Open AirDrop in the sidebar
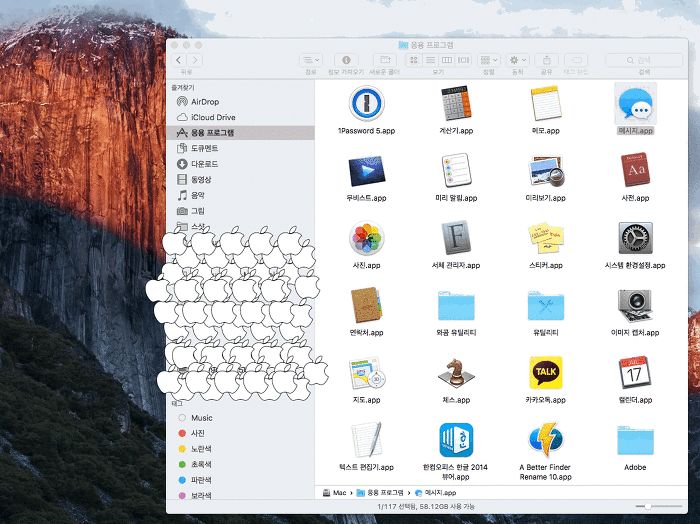The height and width of the screenshot is (524, 700). 240,102
